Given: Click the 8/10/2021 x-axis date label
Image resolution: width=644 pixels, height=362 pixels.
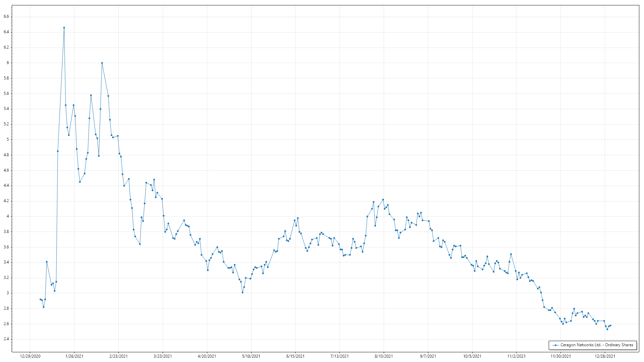Looking at the screenshot, I should tap(384, 356).
